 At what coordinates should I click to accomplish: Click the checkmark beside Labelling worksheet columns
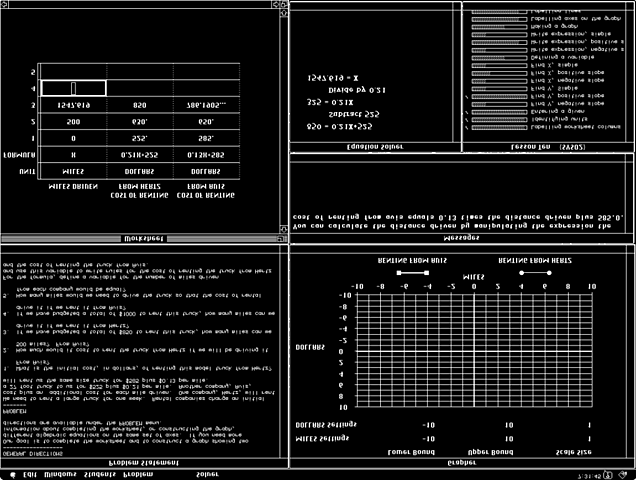tap(466, 127)
